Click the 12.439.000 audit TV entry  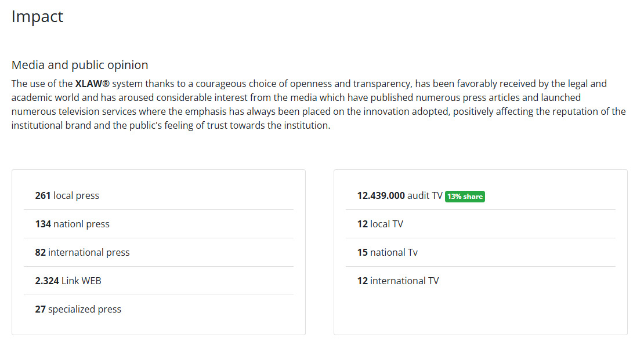pos(480,195)
